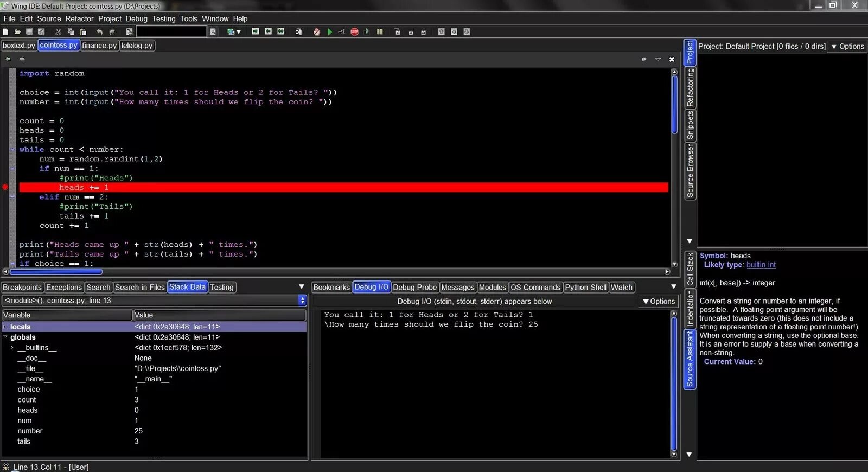Click the step over icon
Viewport: 868px width, 472px height.
click(x=411, y=32)
